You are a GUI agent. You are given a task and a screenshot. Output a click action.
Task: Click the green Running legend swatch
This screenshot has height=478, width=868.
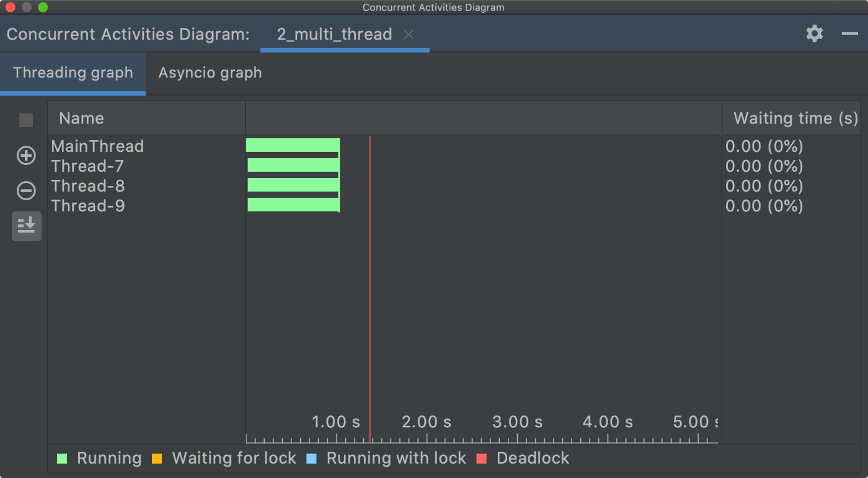pyautogui.click(x=62, y=459)
